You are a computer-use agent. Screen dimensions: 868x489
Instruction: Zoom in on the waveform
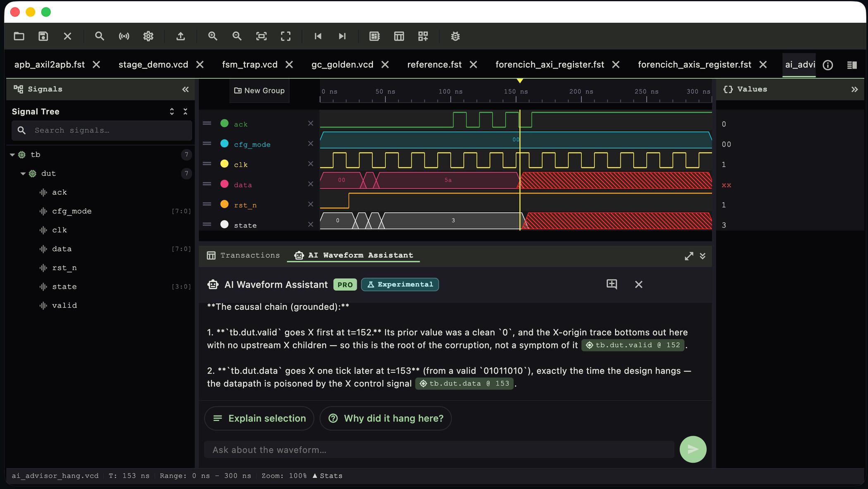(213, 36)
